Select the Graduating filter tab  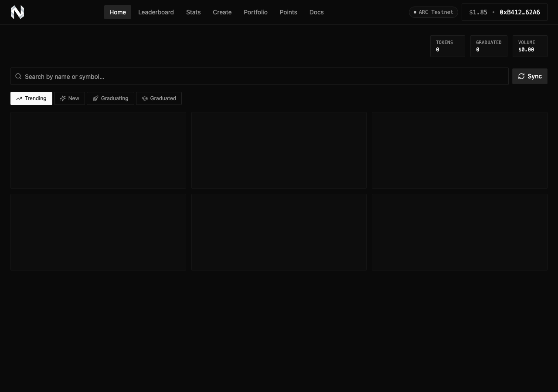(x=110, y=98)
